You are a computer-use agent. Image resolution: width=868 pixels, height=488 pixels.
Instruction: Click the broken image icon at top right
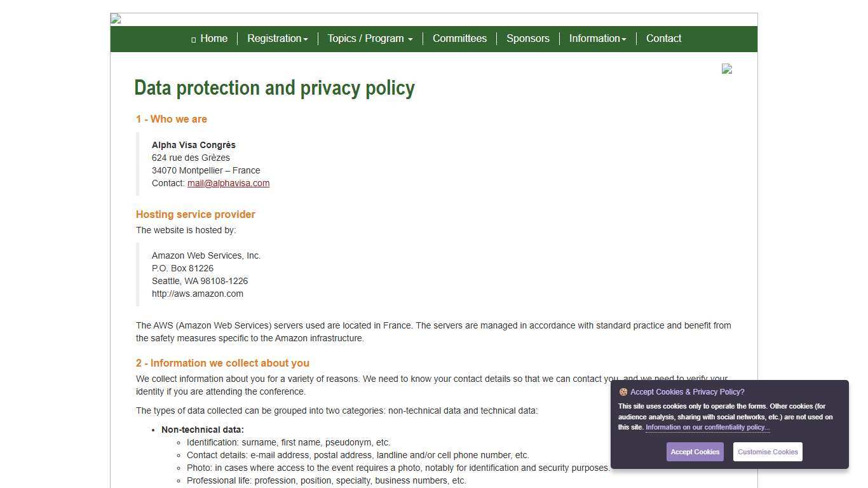point(727,69)
